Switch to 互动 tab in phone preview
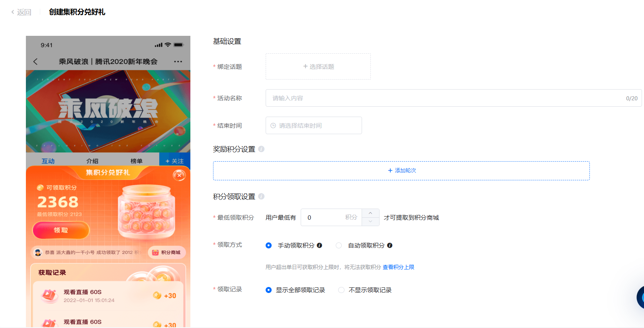This screenshot has height=328, width=644. click(x=48, y=161)
